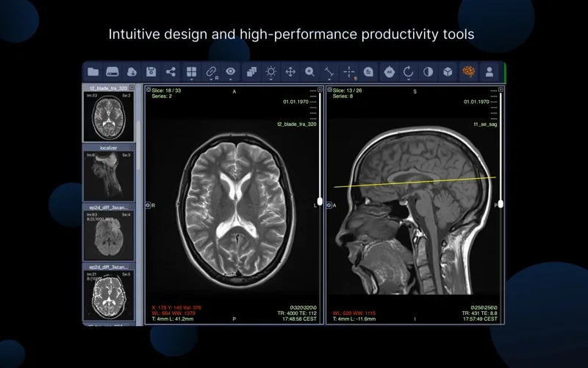Screen dimensions: 588x368
Task: Close the axial t2_blade viewport
Action: tap(320, 89)
